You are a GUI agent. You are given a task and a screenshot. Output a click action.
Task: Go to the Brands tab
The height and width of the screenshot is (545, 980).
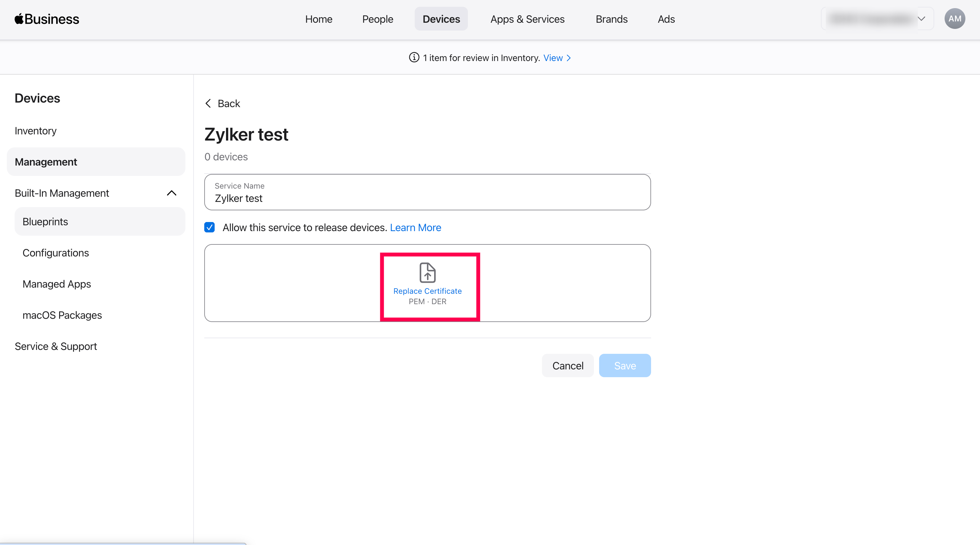click(611, 19)
